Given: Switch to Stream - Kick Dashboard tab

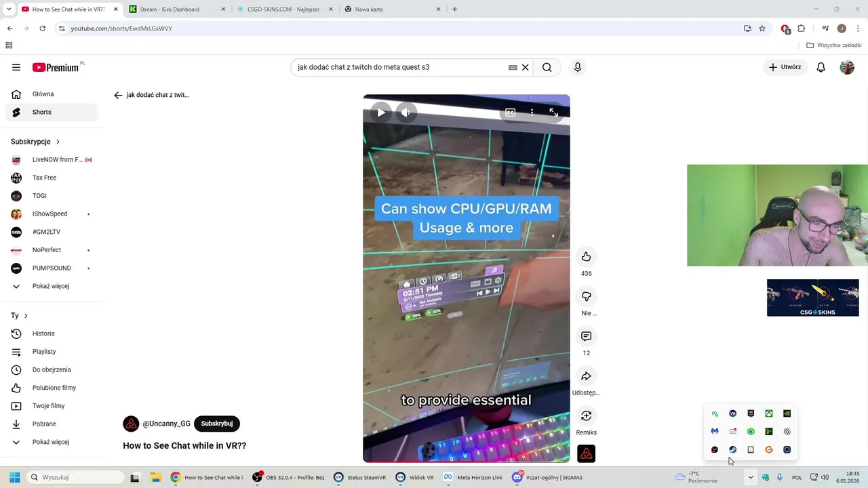Looking at the screenshot, I should coord(176,9).
